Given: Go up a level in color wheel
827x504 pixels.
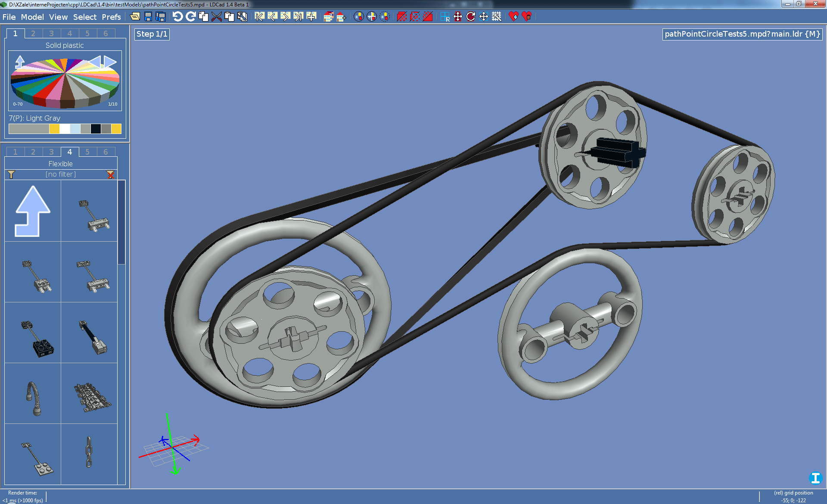Looking at the screenshot, I should pos(19,62).
